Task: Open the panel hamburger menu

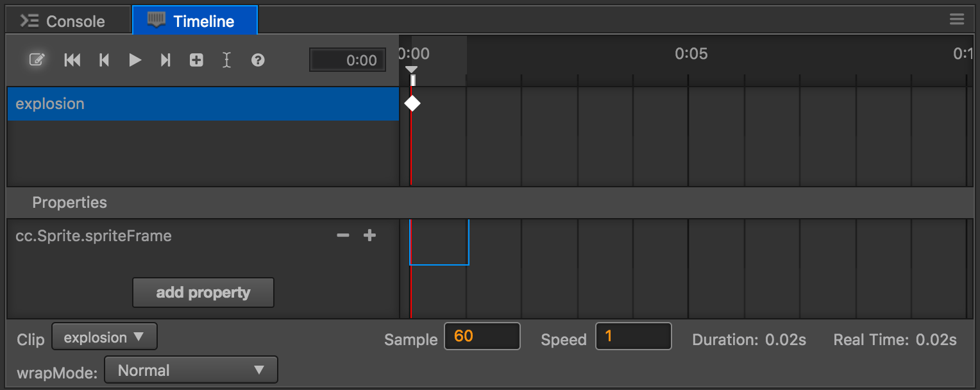Action: [x=957, y=20]
